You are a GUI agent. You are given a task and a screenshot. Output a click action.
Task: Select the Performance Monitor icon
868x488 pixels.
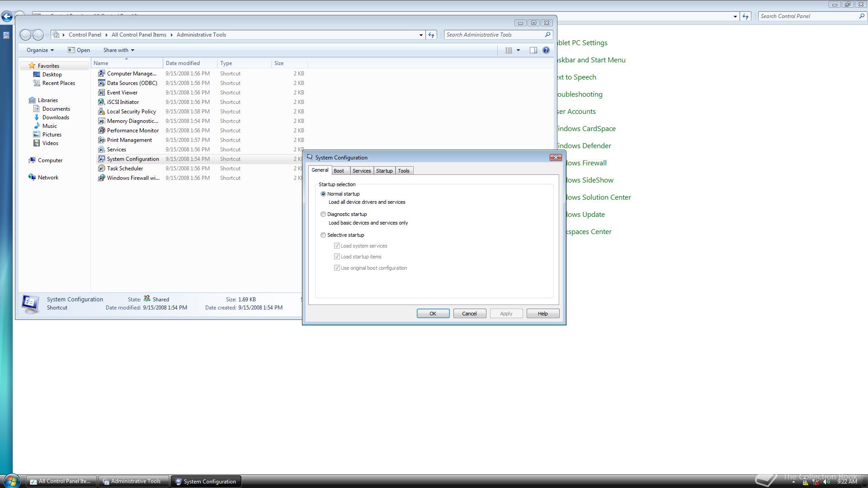tap(102, 130)
